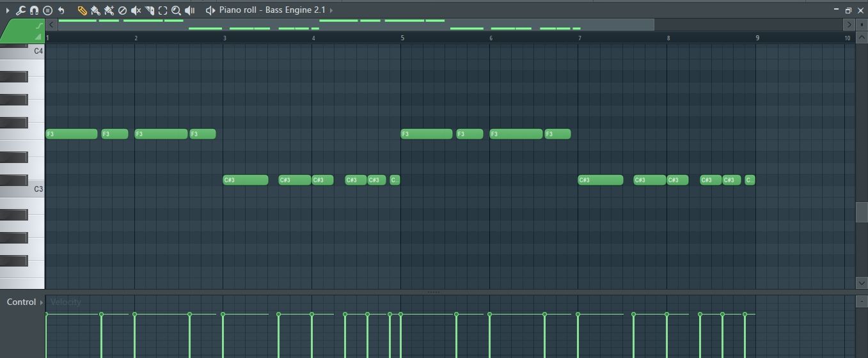868x358 pixels.
Task: Open the Velocity event dropdown
Action: [66, 302]
